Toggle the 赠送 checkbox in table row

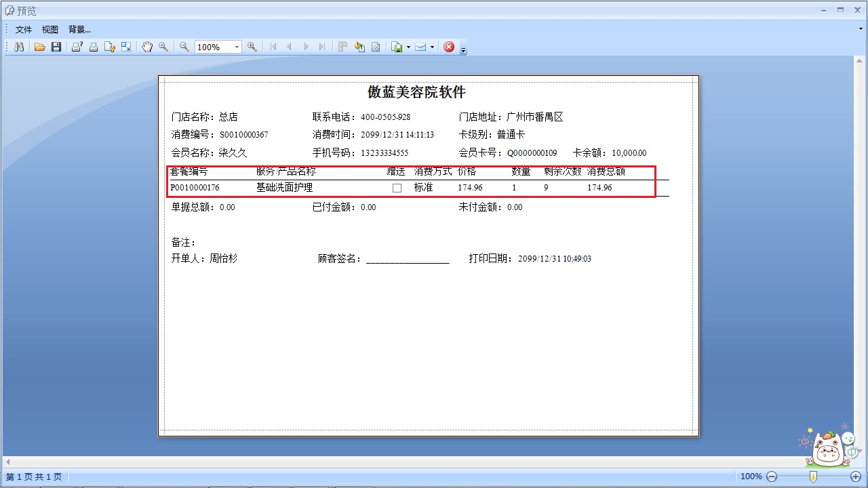(x=397, y=188)
